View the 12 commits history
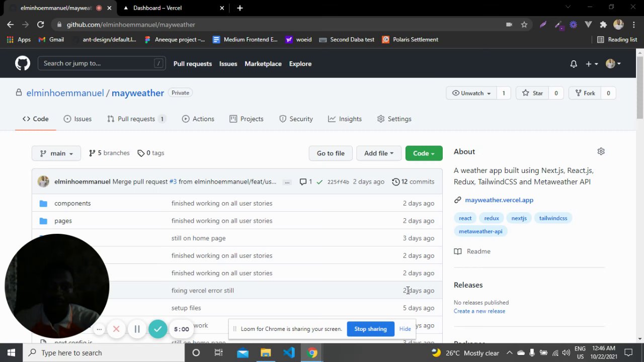644x362 pixels. coord(413,182)
